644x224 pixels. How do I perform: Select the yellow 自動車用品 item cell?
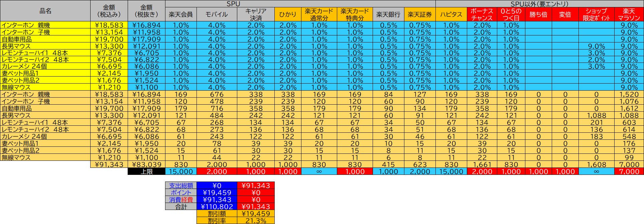click(x=45, y=39)
